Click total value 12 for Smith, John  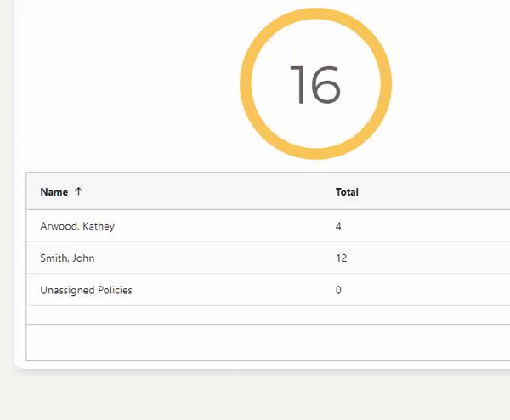[x=341, y=258]
